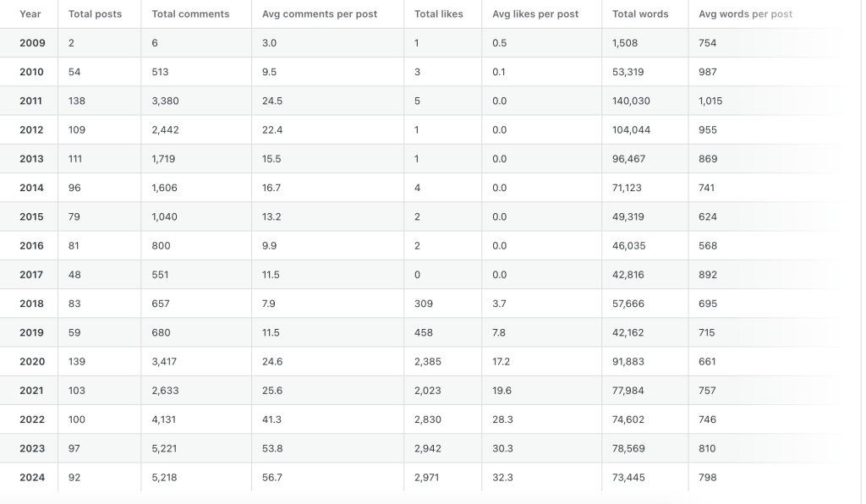Select Avg words per post header
This screenshot has height=504, width=866.
point(746,14)
